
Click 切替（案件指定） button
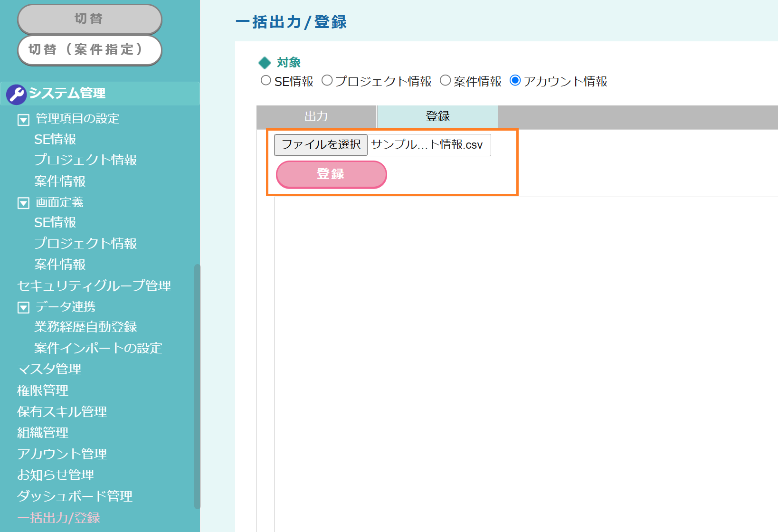89,50
